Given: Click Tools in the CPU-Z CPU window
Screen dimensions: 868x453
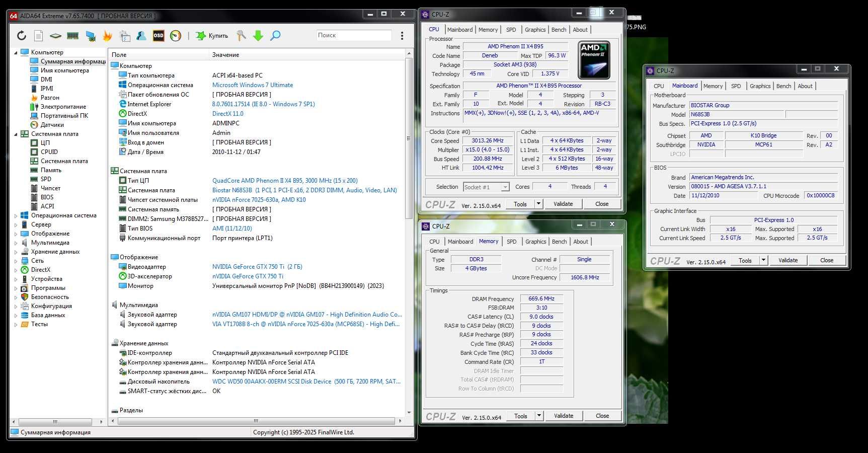Looking at the screenshot, I should pos(520,204).
